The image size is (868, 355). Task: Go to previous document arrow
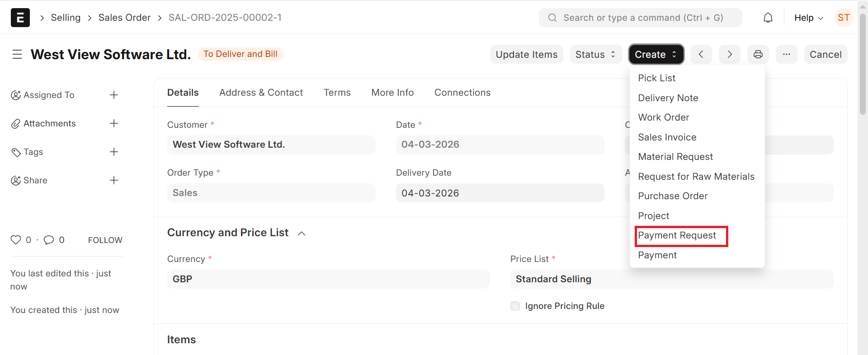coord(701,55)
